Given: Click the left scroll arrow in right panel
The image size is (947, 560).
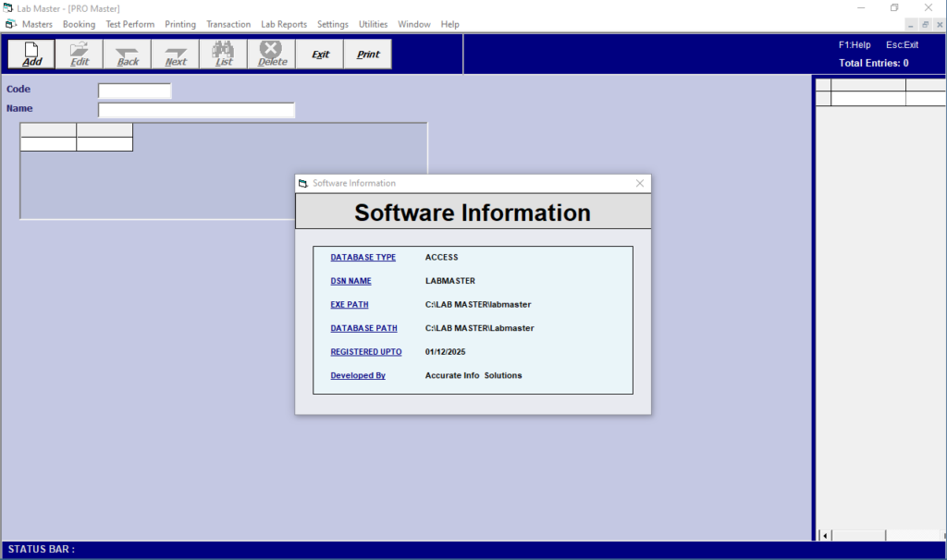Looking at the screenshot, I should point(824,535).
